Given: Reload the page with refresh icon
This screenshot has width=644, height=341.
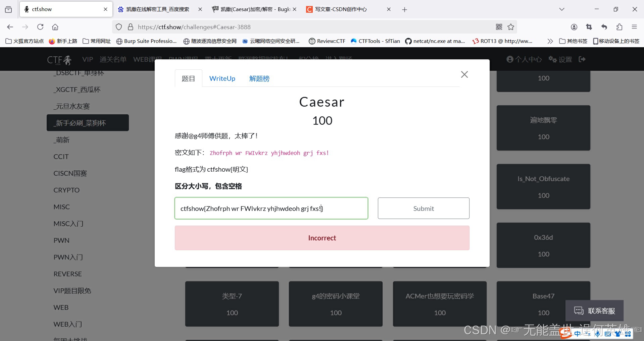Looking at the screenshot, I should point(40,27).
